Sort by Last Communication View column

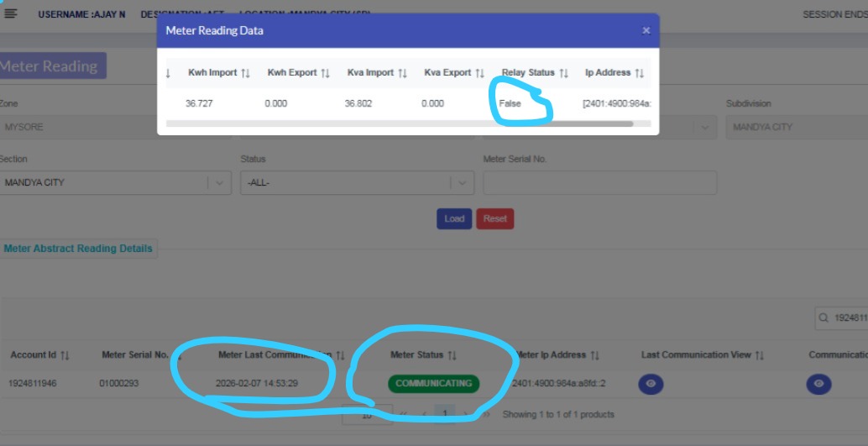(703, 354)
